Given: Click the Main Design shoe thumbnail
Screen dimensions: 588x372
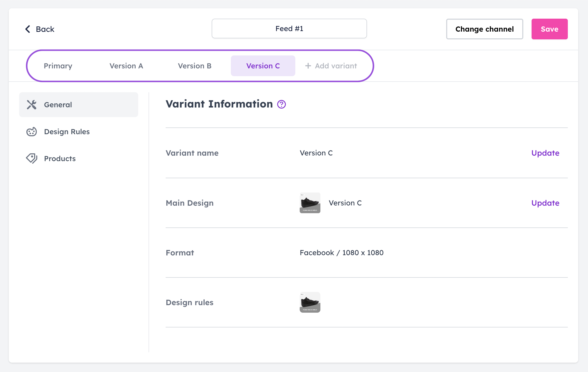Looking at the screenshot, I should 310,203.
